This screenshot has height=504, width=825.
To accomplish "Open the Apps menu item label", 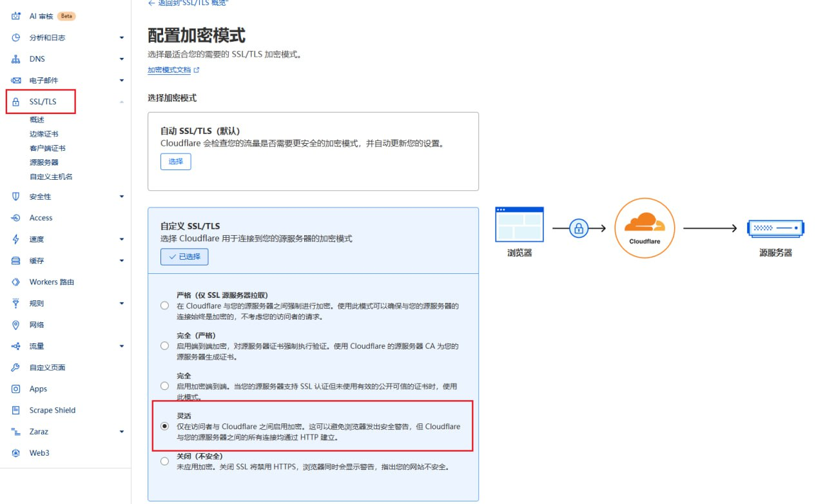I will (x=39, y=389).
